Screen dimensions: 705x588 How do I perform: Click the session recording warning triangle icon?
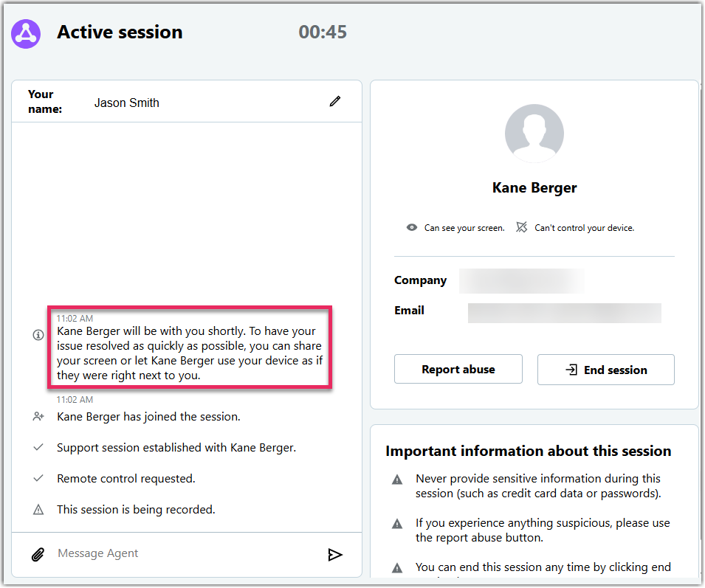38,510
